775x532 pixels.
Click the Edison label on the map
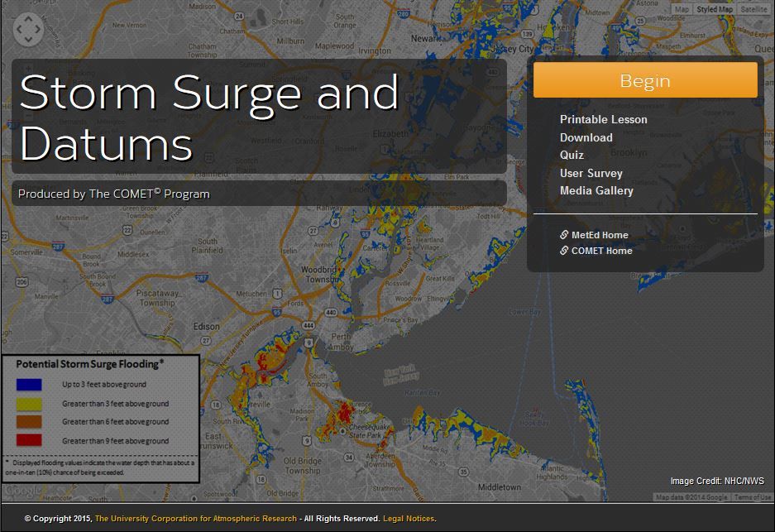[206, 327]
